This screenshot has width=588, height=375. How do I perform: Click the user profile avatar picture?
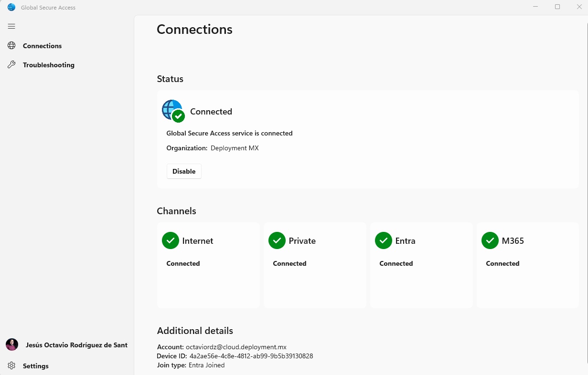pyautogui.click(x=12, y=344)
